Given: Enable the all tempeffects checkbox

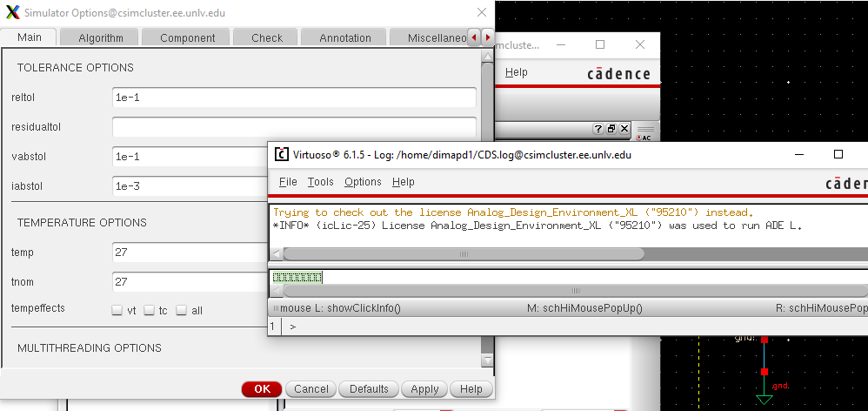Looking at the screenshot, I should [181, 310].
